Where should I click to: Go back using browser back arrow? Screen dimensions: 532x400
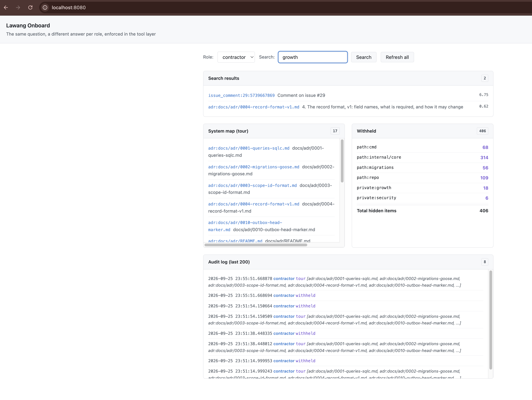6,7
